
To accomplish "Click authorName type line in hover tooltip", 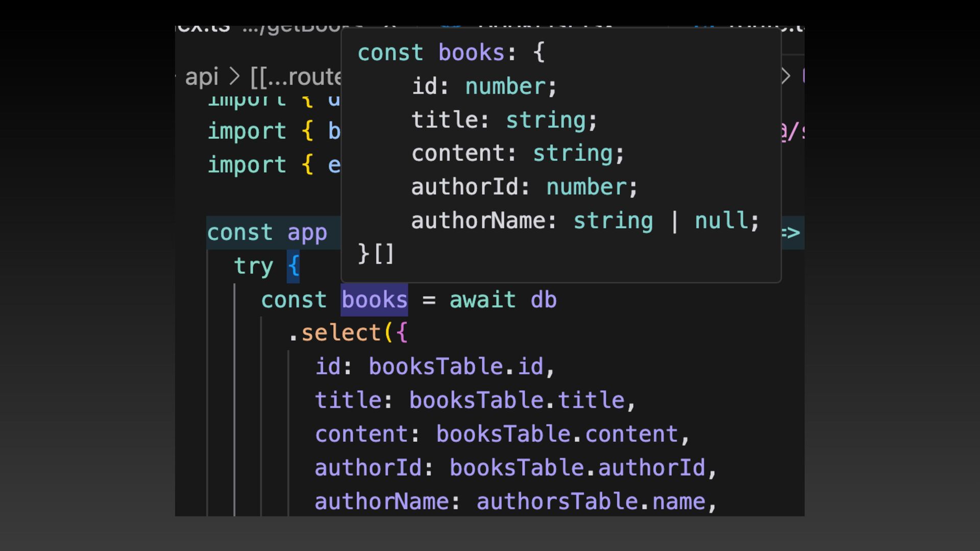I will (585, 221).
